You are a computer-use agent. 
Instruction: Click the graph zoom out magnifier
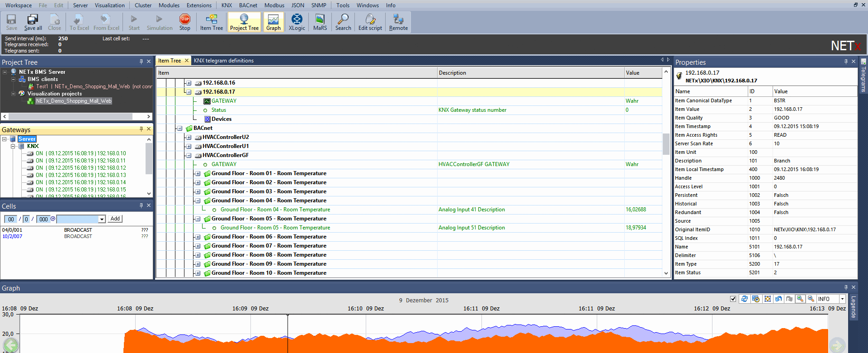[811, 299]
